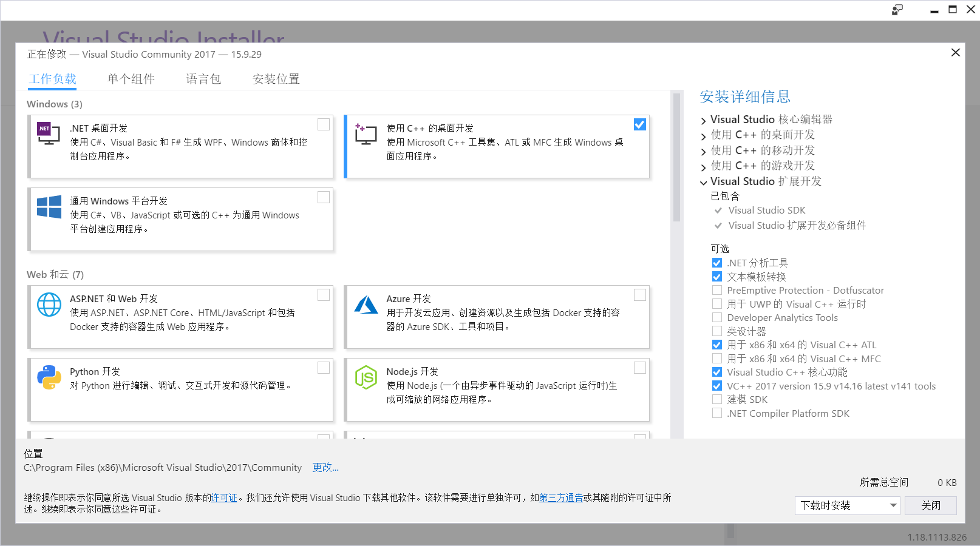Click the Azure development logo icon
The width and height of the screenshot is (980, 546).
point(366,305)
